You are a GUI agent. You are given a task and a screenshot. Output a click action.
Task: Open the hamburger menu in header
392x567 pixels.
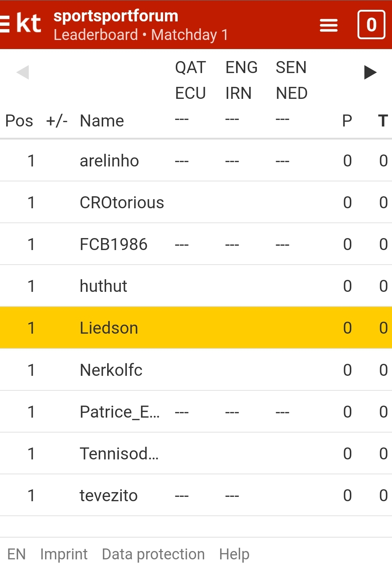(x=328, y=25)
